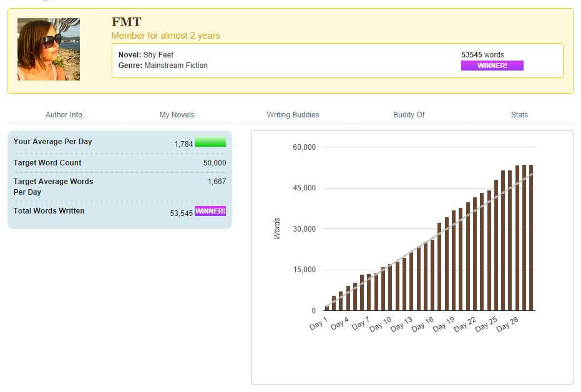The width and height of the screenshot is (581, 392).
Task: Select the Day 13 axis label
Action: tap(401, 325)
